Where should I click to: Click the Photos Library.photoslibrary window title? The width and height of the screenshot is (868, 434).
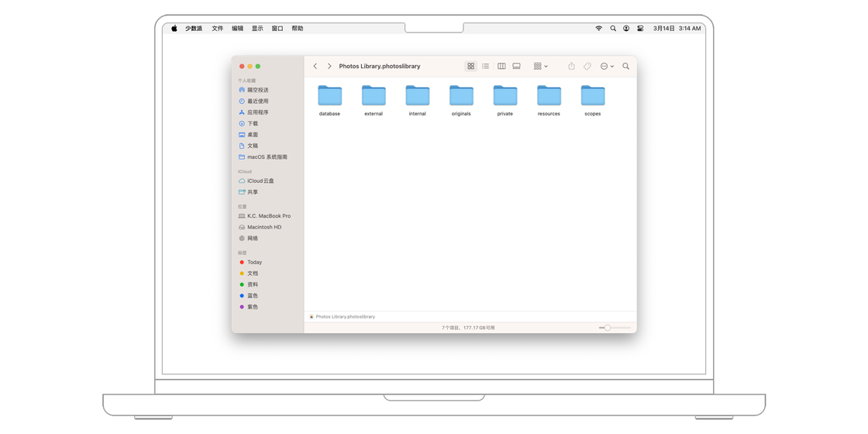380,66
